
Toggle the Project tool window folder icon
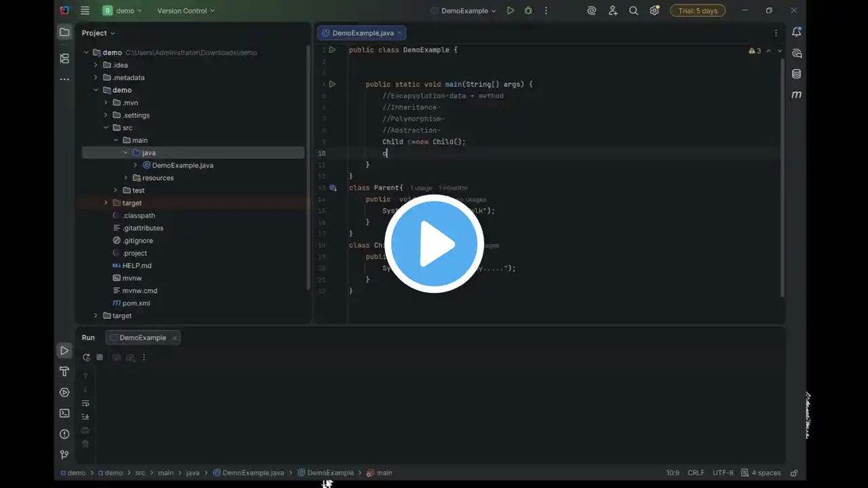coord(64,33)
